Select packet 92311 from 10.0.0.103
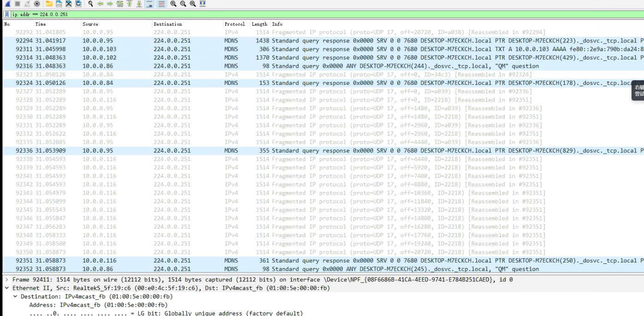644x316 pixels. click(x=323, y=49)
